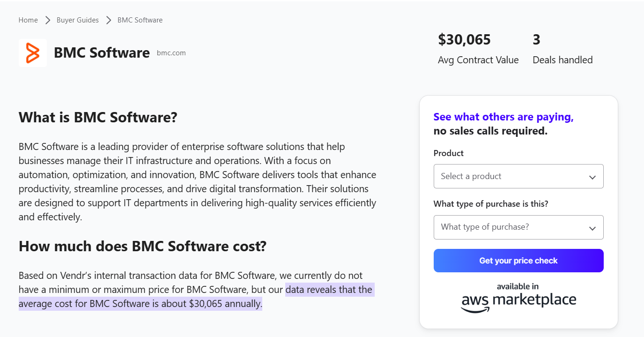Click the "How much does BMC Software cost?" heading
644x337 pixels.
pos(142,246)
